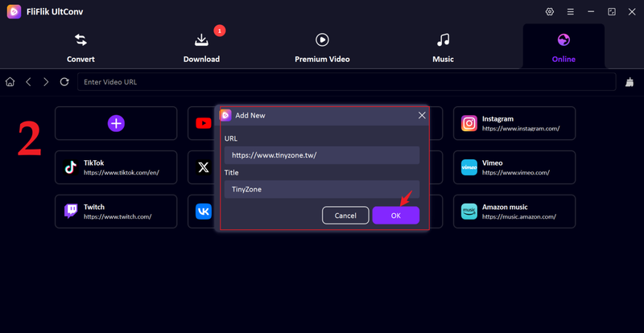Reload page with the refresh icon

point(64,82)
